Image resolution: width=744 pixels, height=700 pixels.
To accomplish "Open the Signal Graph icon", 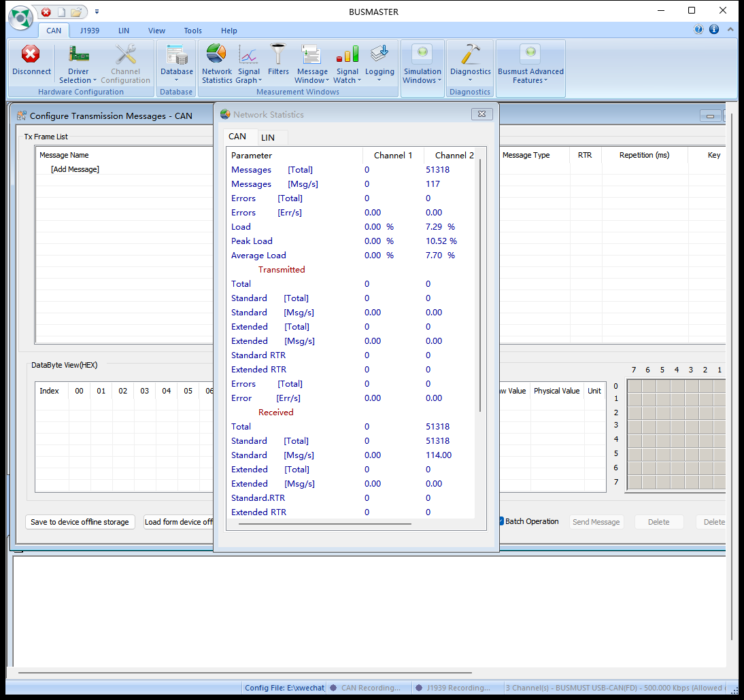I will (x=248, y=54).
